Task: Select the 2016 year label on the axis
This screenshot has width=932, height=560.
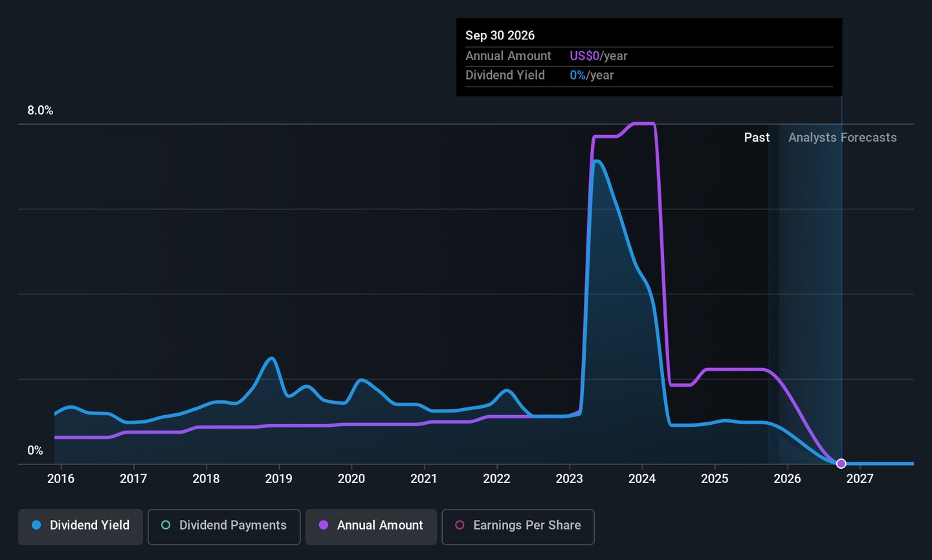Action: [61, 479]
